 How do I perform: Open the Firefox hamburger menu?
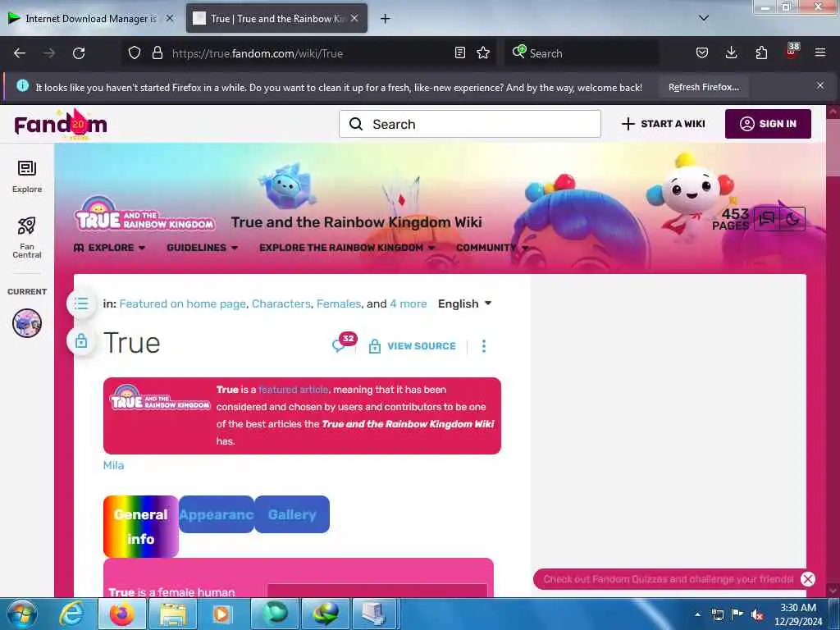pos(820,53)
